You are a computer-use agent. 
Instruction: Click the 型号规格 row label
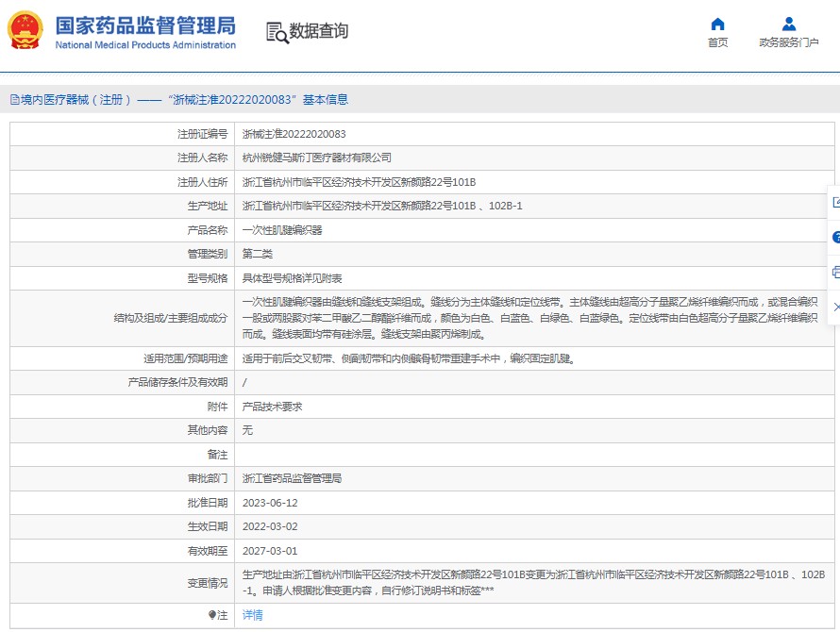[208, 278]
